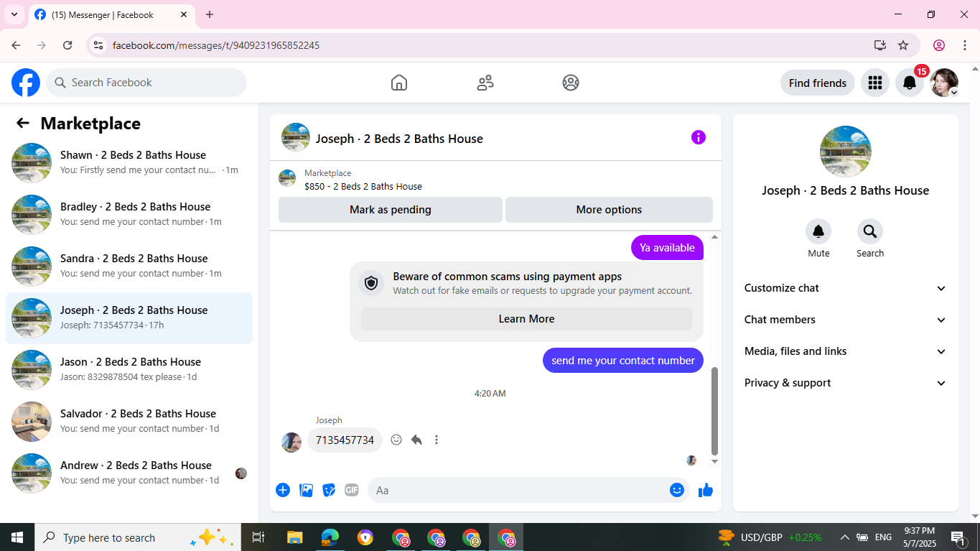The image size is (980, 551).
Task: Go back using Marketplace back arrow
Action: click(x=23, y=123)
